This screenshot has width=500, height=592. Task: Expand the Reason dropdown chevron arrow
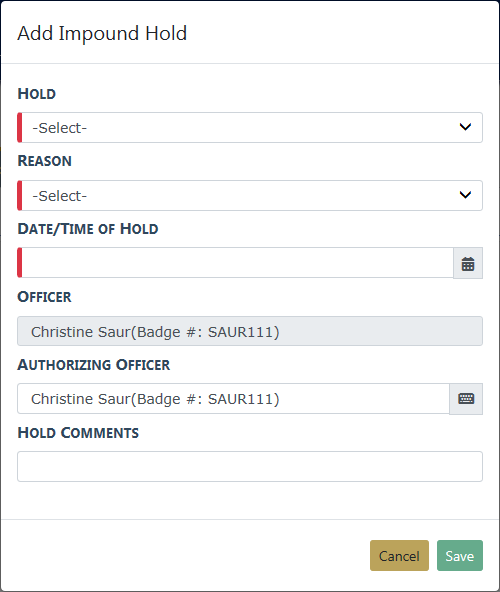[465, 195]
